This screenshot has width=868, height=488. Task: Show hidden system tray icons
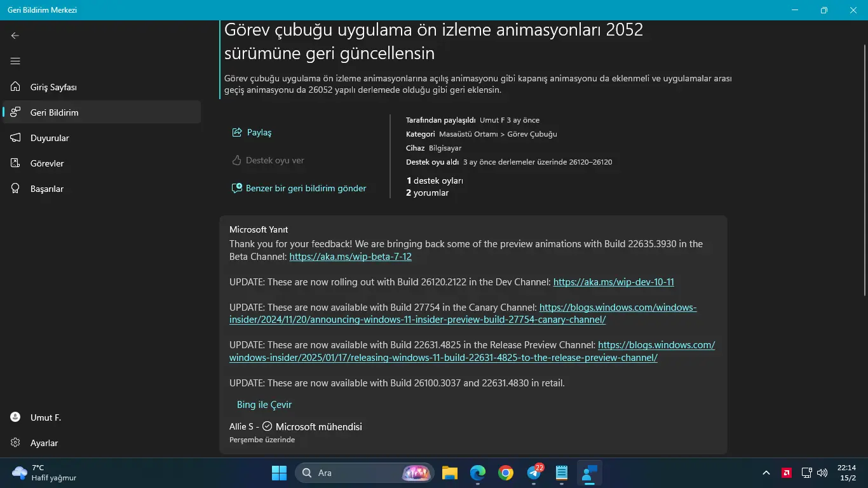(766, 473)
